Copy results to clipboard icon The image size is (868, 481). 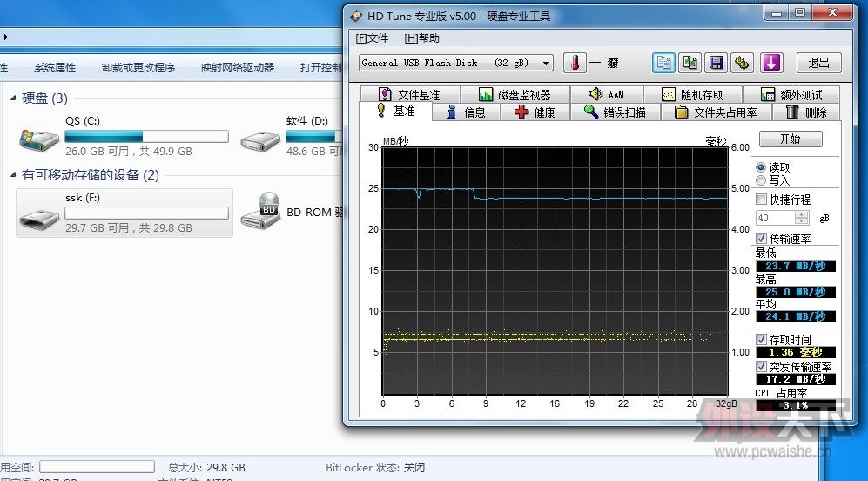click(x=663, y=63)
